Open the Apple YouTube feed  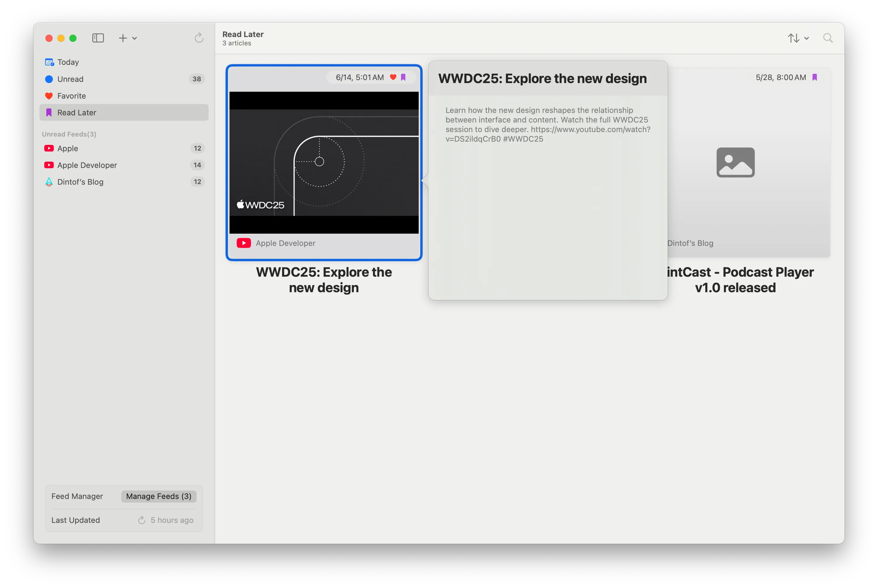(x=68, y=148)
